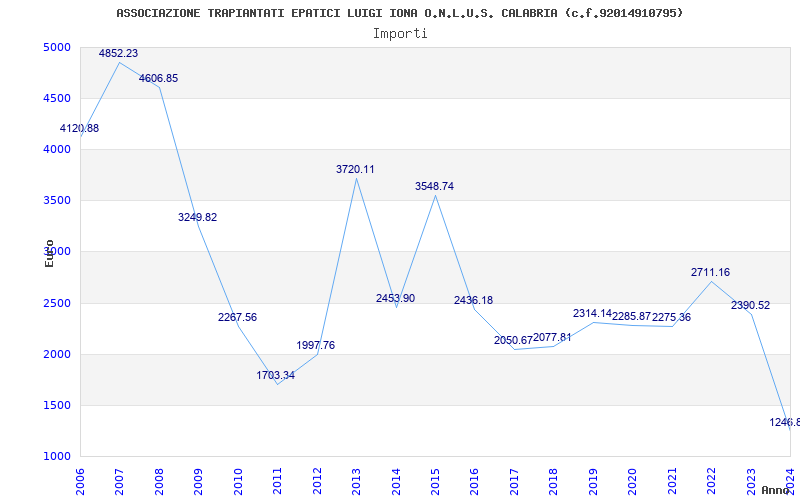Click the x-axis year 2015
This screenshot has height=500, width=800.
pos(435,482)
